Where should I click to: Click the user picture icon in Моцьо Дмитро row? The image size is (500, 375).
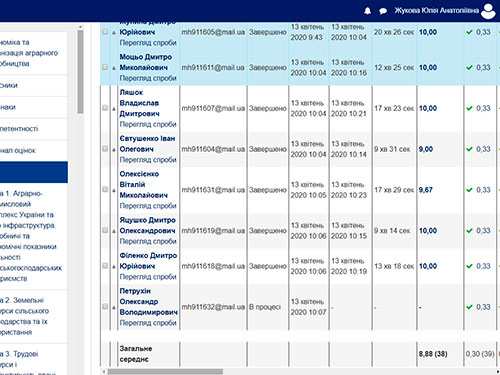point(114,68)
